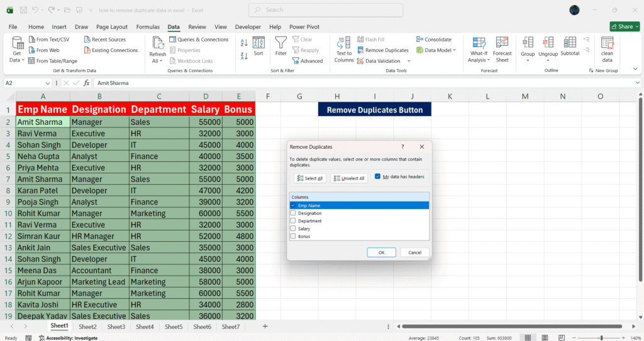Open the Power Pivot tab
Screen dimensions: 644x341
304,26
